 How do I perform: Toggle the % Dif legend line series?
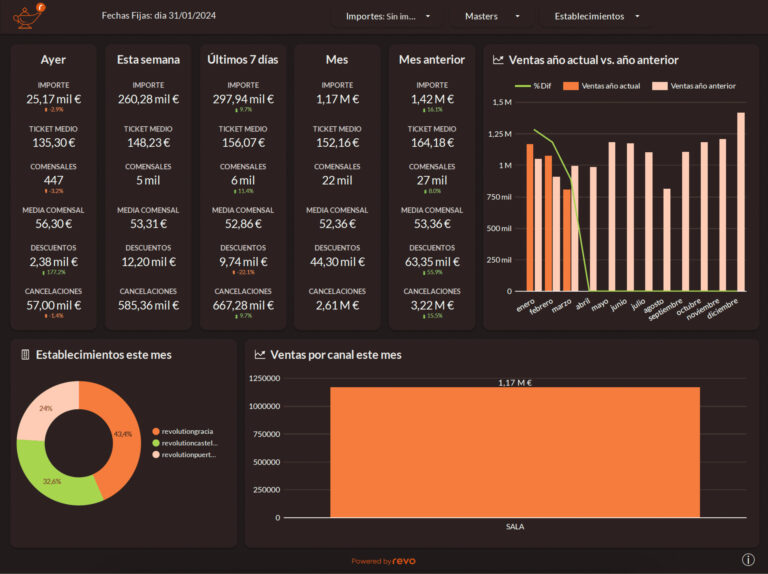pos(533,86)
